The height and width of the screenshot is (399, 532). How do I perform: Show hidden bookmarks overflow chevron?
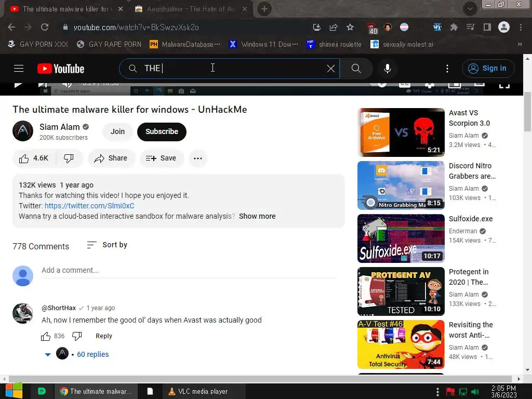pos(520,44)
